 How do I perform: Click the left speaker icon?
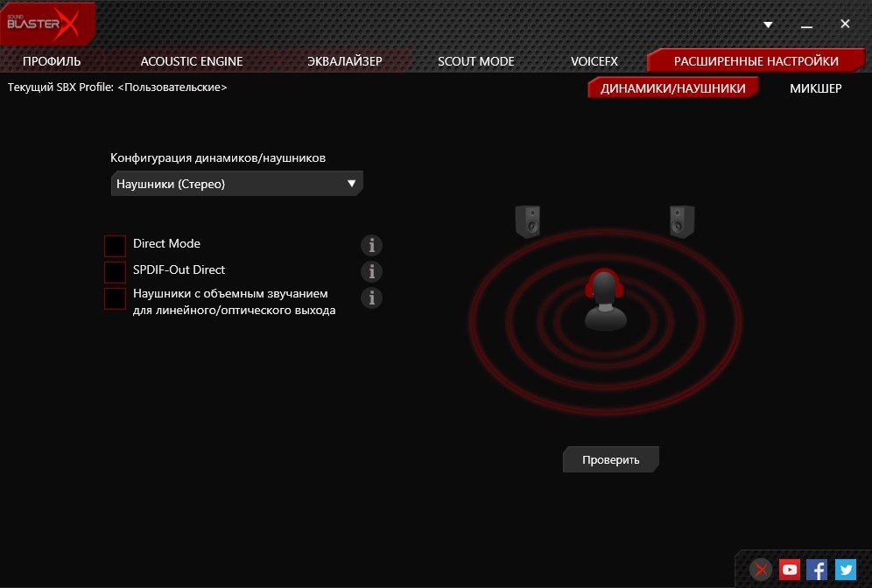[528, 221]
